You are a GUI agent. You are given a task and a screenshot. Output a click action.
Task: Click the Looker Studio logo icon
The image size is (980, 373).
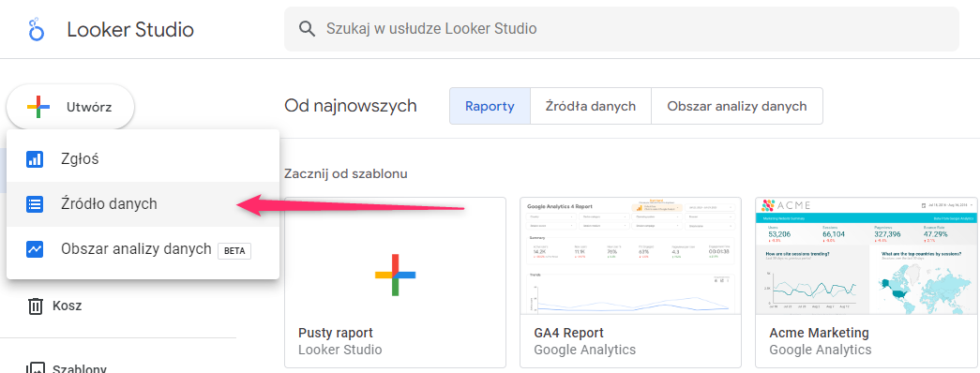coord(37,29)
